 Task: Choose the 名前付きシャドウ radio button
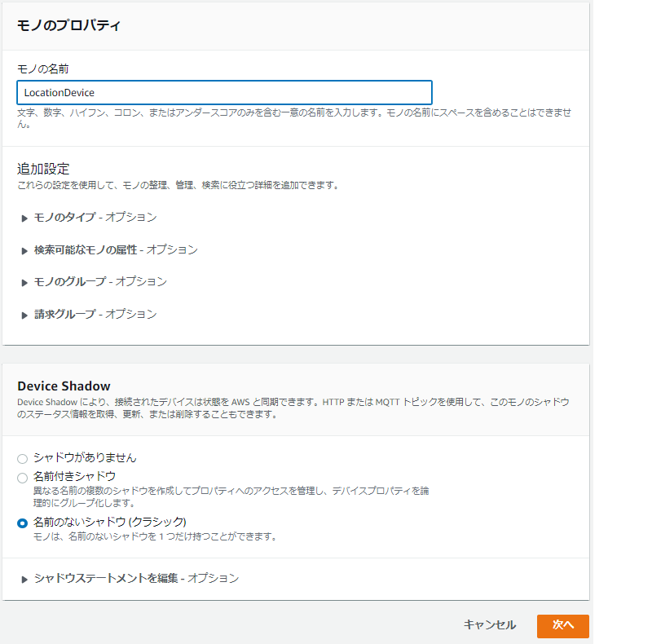(22, 477)
